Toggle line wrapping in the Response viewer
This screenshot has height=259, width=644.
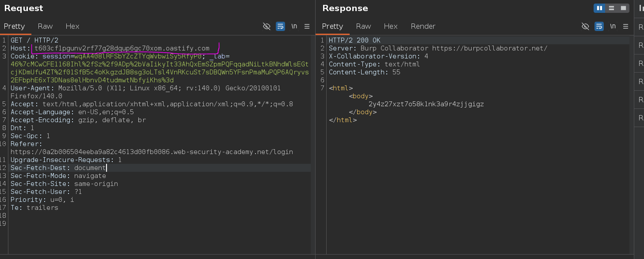click(599, 27)
